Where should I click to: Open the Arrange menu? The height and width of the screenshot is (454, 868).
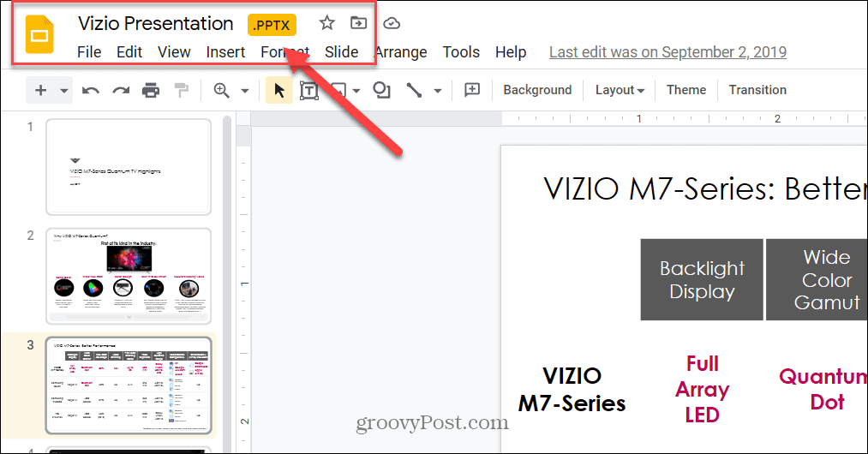tap(401, 52)
